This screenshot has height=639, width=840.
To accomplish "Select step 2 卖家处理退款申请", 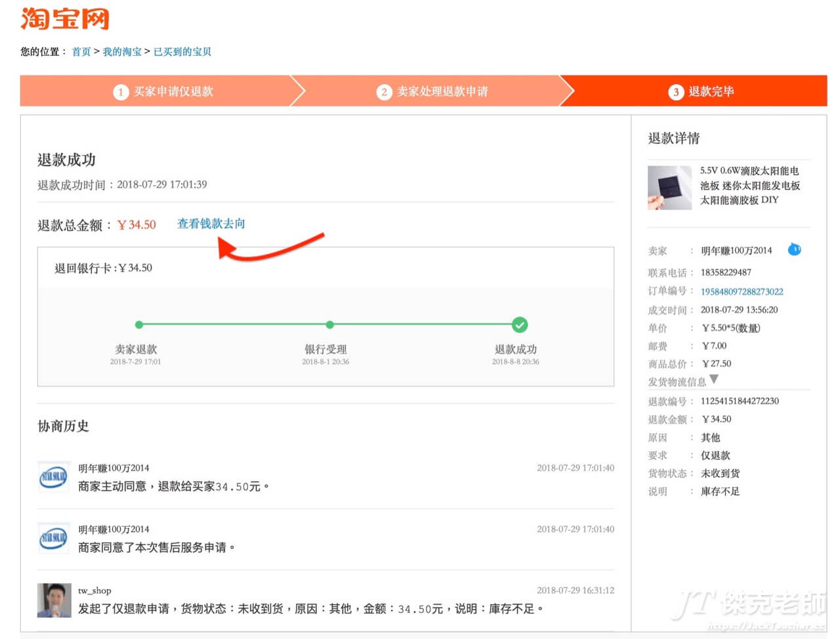I will click(x=433, y=91).
